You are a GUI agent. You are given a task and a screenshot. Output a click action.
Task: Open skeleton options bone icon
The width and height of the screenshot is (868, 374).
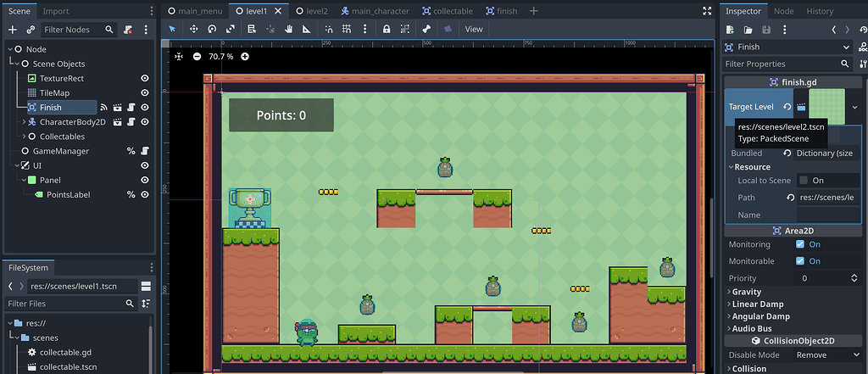tap(426, 29)
